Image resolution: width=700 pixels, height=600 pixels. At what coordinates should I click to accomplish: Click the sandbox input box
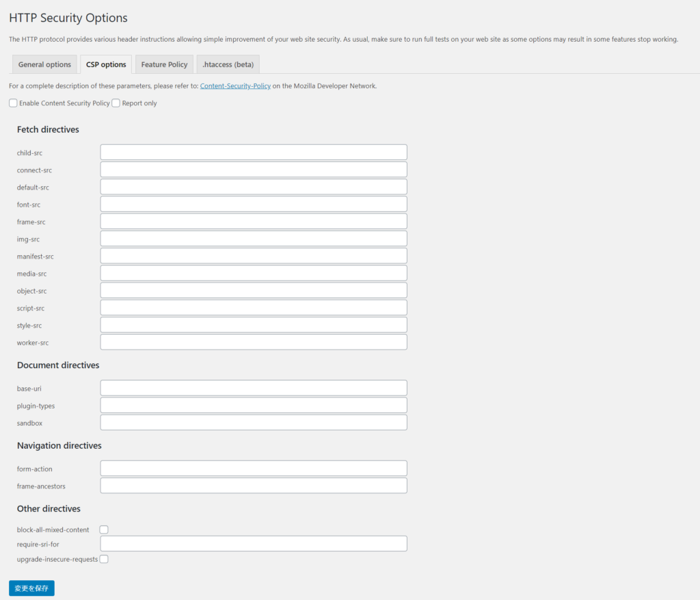click(x=253, y=422)
